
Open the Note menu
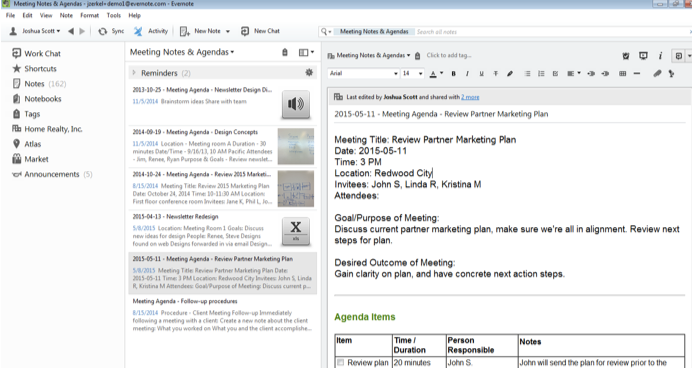(x=66, y=15)
